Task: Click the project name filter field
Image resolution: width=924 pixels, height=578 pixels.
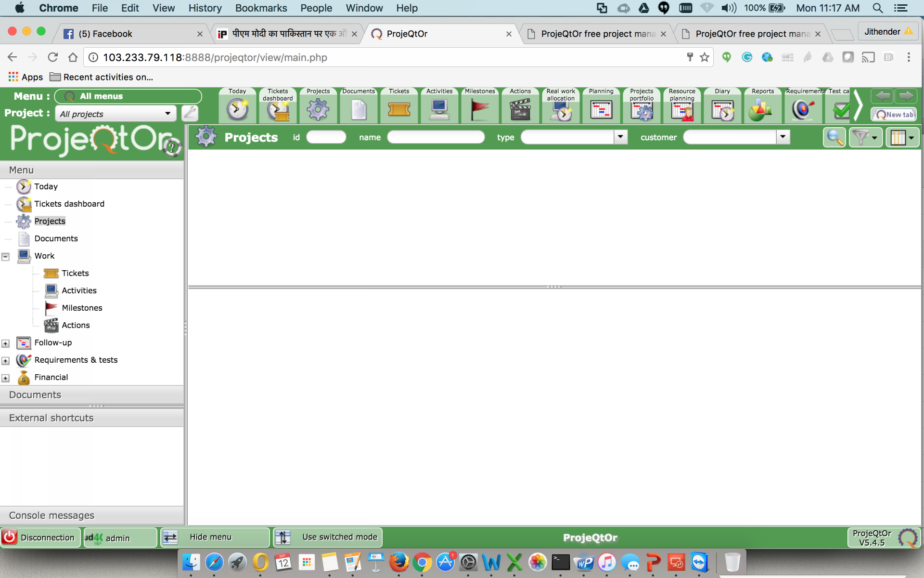Action: (x=436, y=137)
